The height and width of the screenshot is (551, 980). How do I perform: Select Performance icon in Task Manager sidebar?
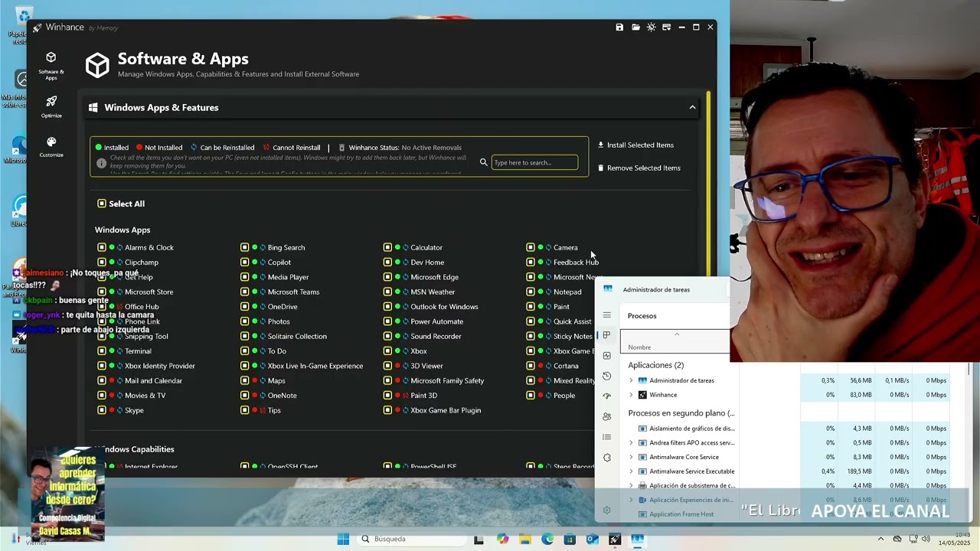point(607,355)
